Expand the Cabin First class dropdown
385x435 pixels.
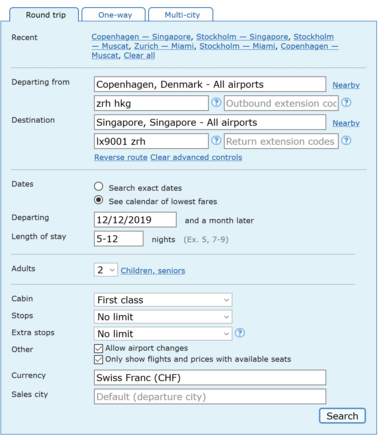point(163,300)
